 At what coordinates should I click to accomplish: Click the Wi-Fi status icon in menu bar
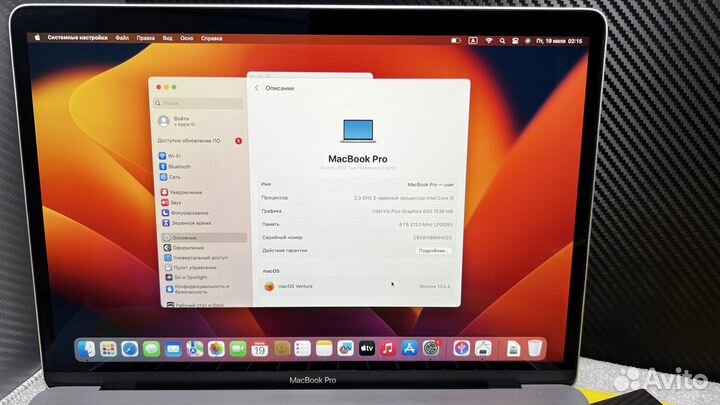click(489, 41)
